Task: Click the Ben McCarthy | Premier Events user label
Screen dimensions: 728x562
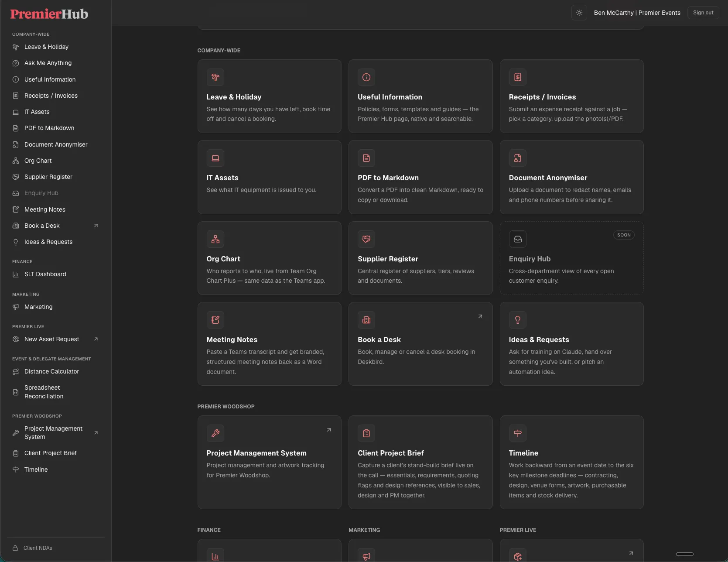Action: point(637,13)
